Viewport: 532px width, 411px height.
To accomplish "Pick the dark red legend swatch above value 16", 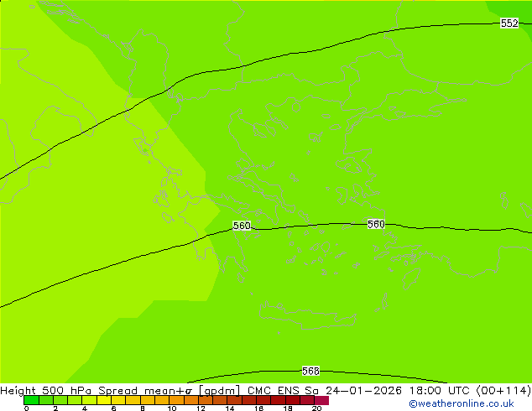I will (x=263, y=400).
